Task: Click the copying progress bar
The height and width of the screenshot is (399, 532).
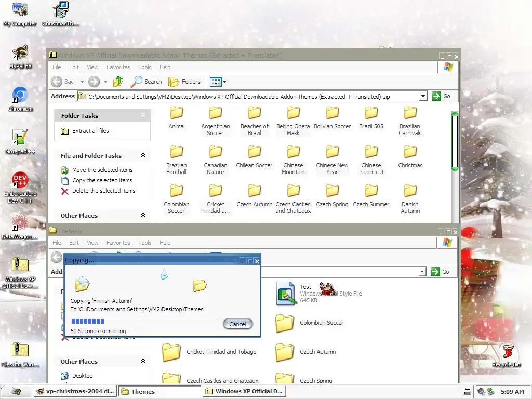Action: pyautogui.click(x=144, y=321)
